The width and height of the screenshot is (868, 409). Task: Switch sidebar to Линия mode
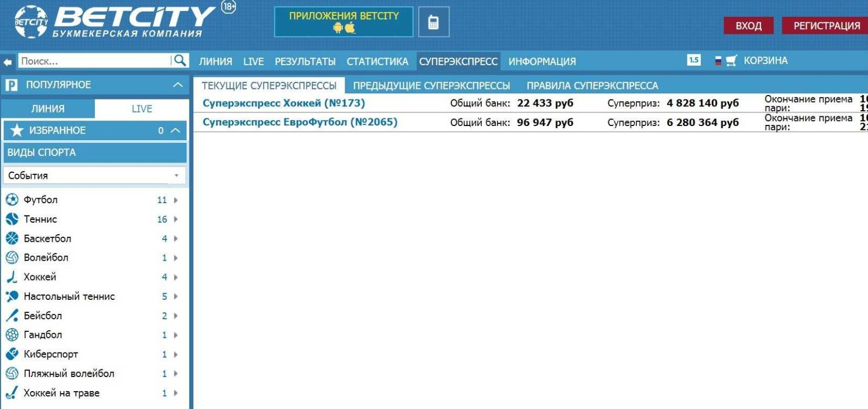48,109
